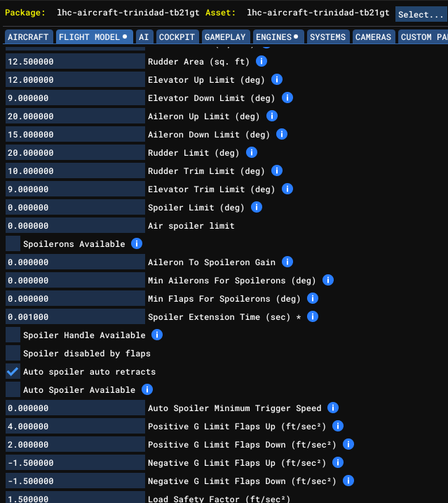Go to the COCKPIT tab

tap(177, 37)
